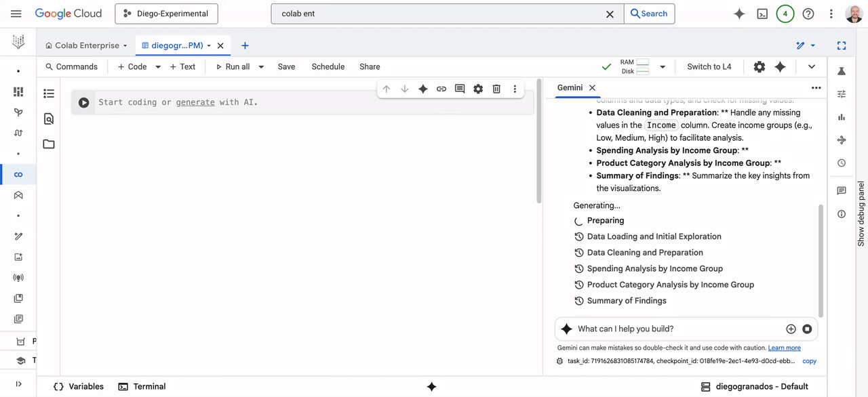This screenshot has height=397, width=868.
Task: Expand the RAM and Disk resources dropdown
Action: click(663, 66)
